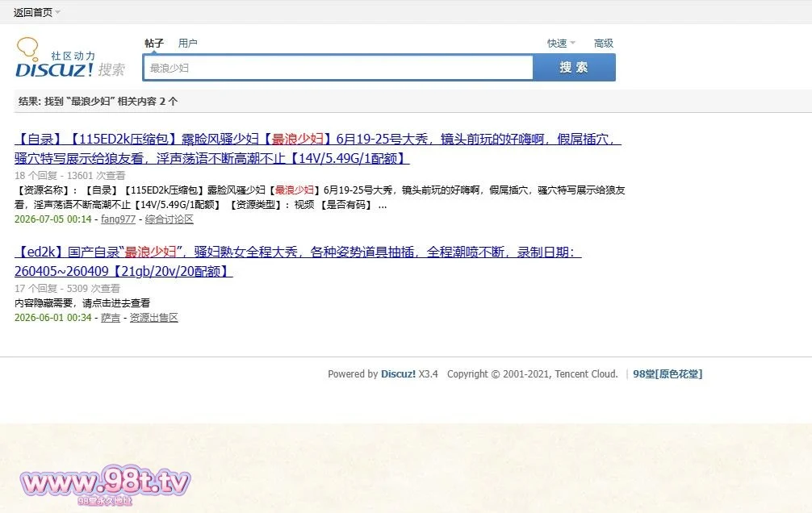Image resolution: width=812 pixels, height=513 pixels.
Task: View profile of user fang977
Action: pos(118,219)
